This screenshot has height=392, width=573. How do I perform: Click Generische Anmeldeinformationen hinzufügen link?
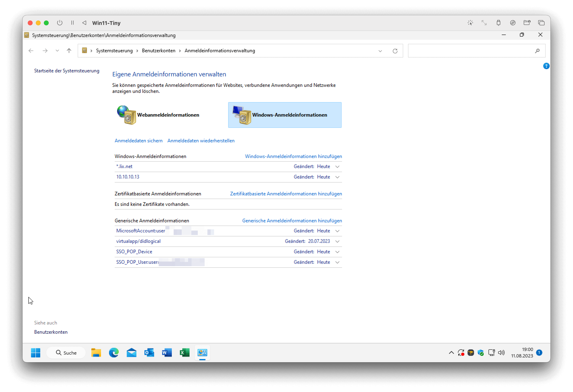pos(292,221)
